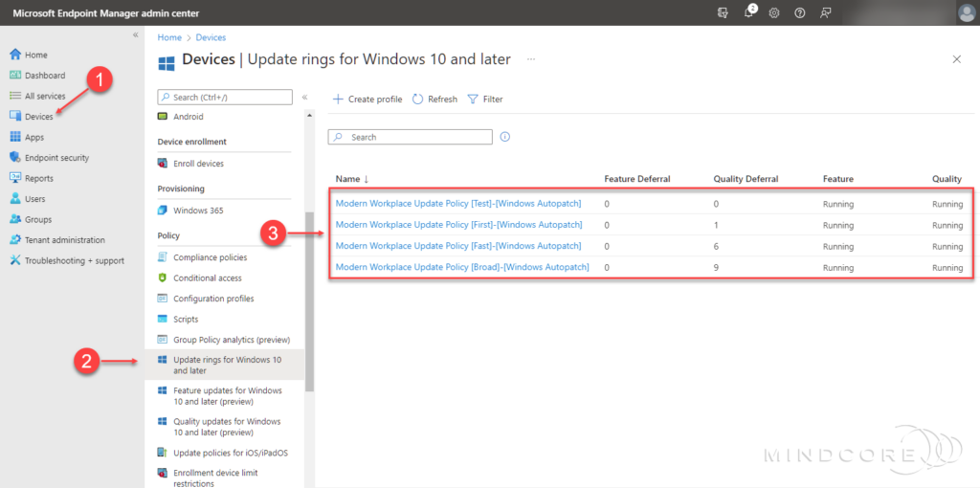The width and height of the screenshot is (980, 488).
Task: Open the user account avatar
Action: 966,12
